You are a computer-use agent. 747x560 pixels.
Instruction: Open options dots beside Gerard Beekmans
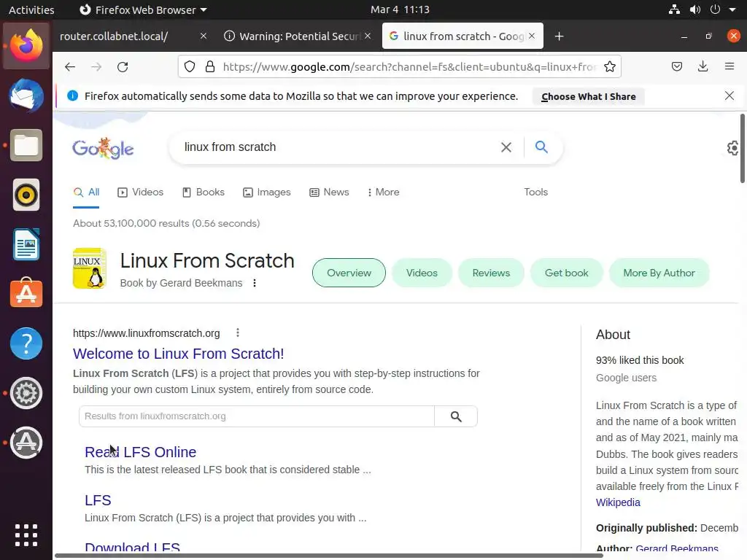click(x=255, y=283)
